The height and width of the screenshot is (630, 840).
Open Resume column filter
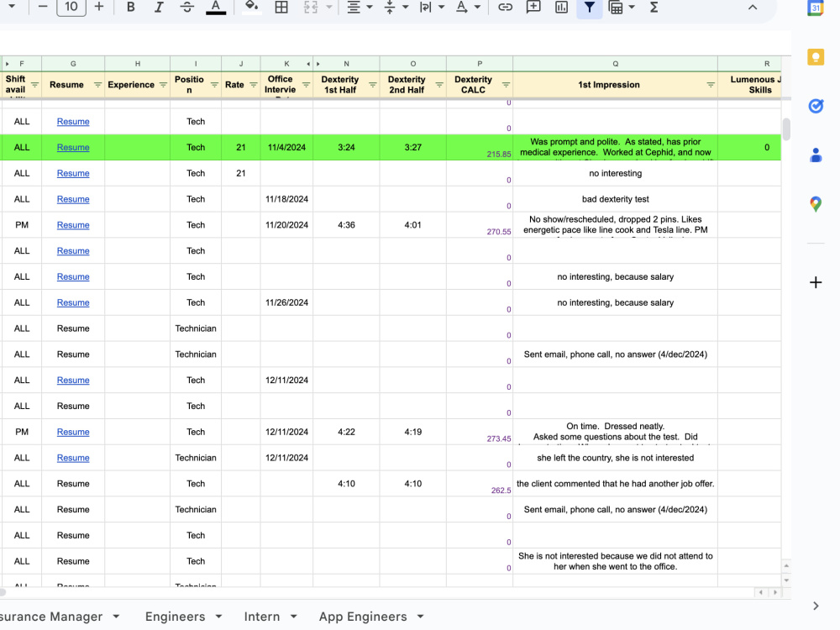pos(97,85)
